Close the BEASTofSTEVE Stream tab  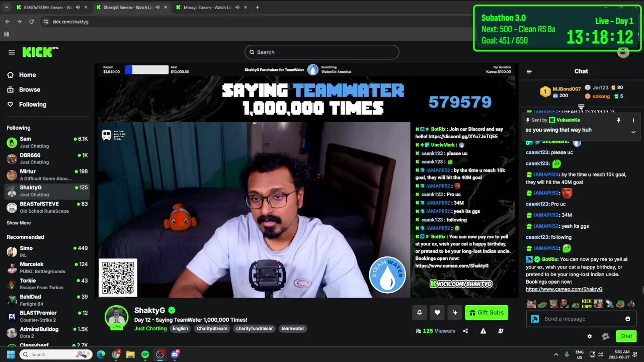(86, 8)
